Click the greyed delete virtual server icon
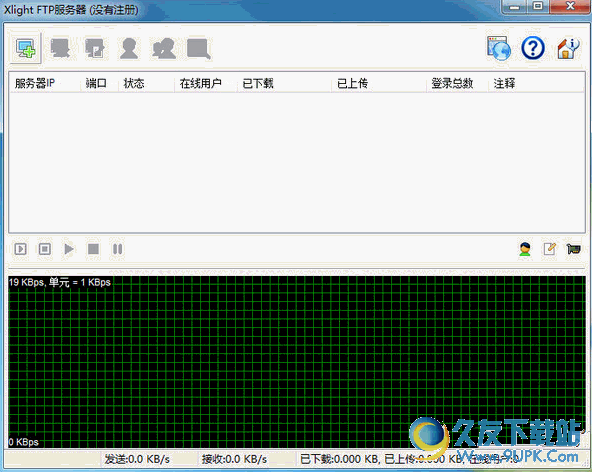Image resolution: width=592 pixels, height=472 pixels. (60, 48)
